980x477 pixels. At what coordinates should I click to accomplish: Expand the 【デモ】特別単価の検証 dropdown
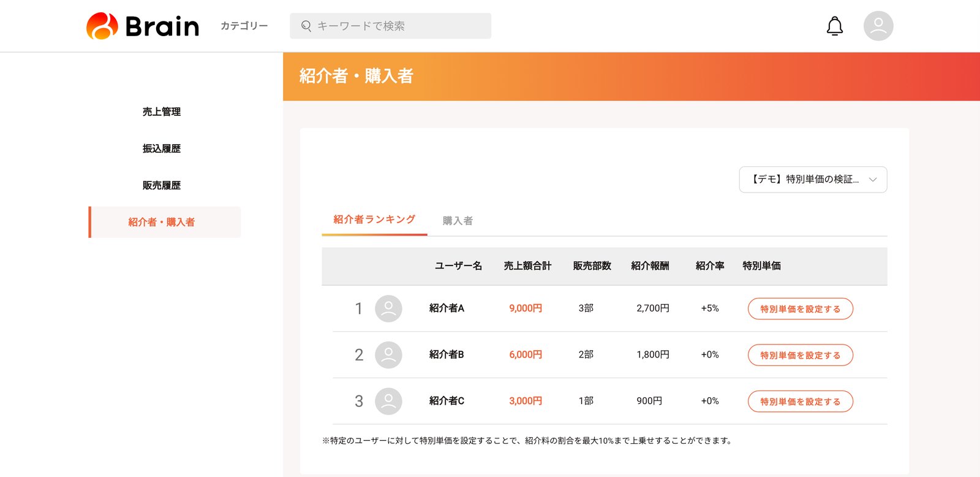[x=813, y=180]
